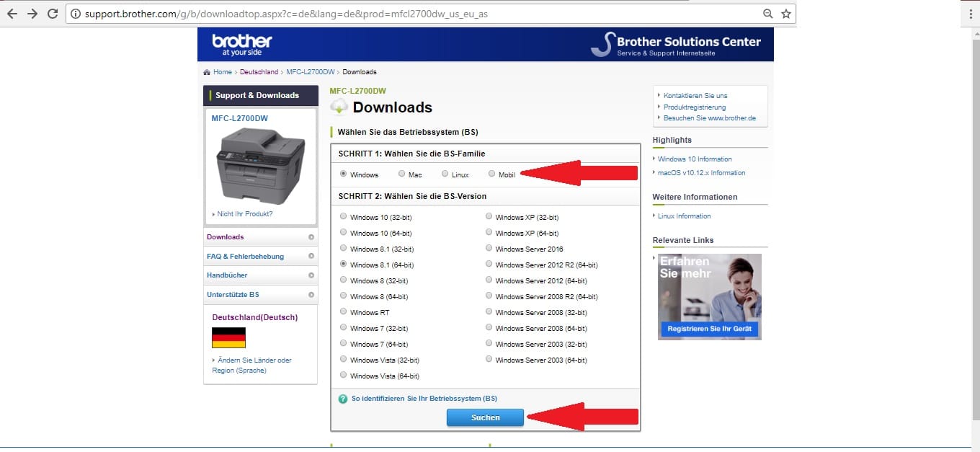The height and width of the screenshot is (452, 980).
Task: Click Ändern Sie Länder oder Region link
Action: (x=251, y=365)
